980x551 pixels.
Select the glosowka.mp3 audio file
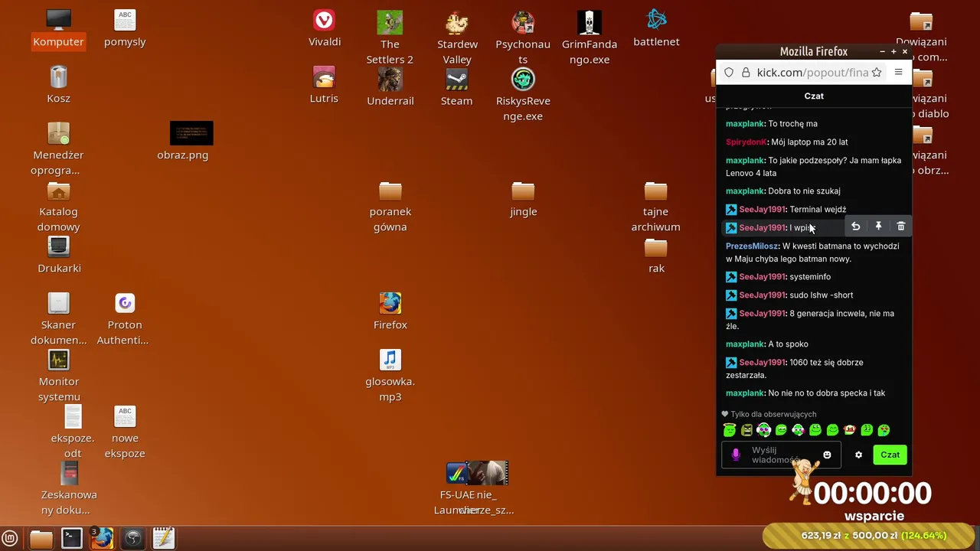point(390,376)
